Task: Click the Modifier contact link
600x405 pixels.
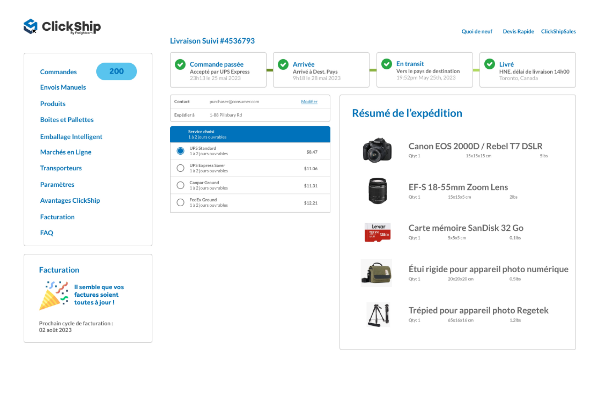Action: click(309, 101)
